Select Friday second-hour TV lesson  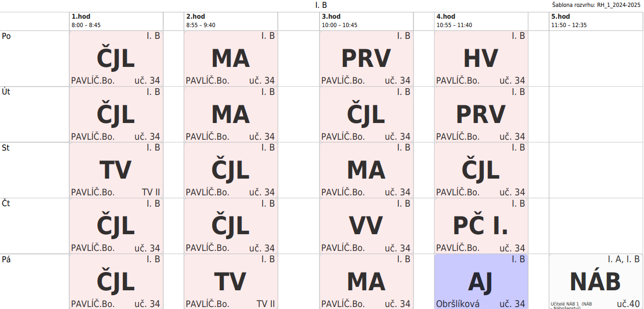[x=231, y=281]
